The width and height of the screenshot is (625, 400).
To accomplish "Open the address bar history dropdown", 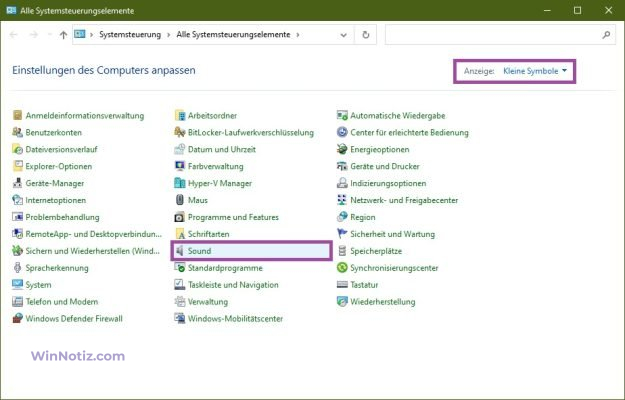I will click(346, 34).
